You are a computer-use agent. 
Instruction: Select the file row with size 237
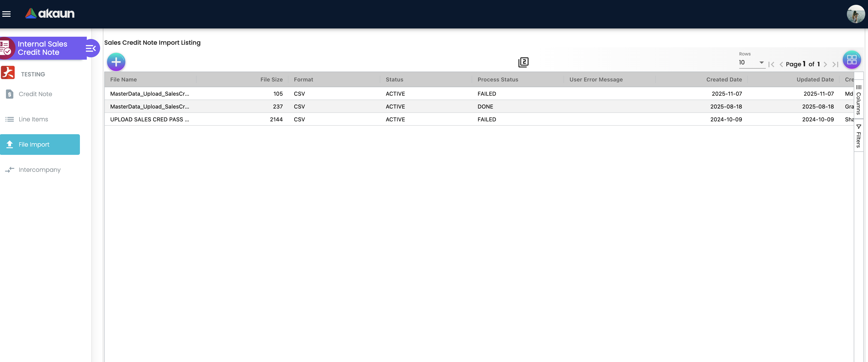click(479, 106)
